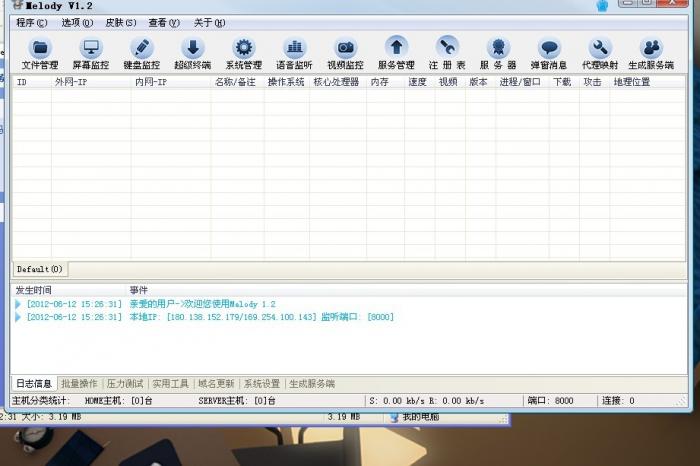Click the 名称/备注 column header
Image resolution: width=700 pixels, height=466 pixels.
click(238, 82)
